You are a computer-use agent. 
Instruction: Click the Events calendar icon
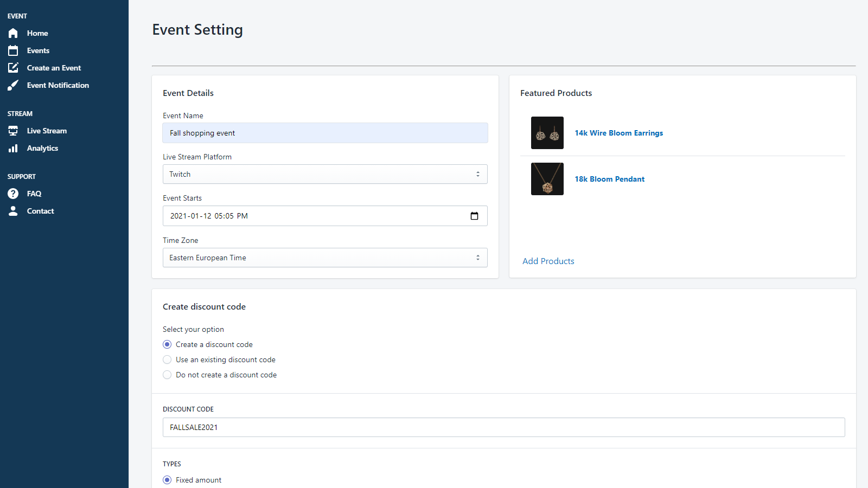[x=13, y=50]
